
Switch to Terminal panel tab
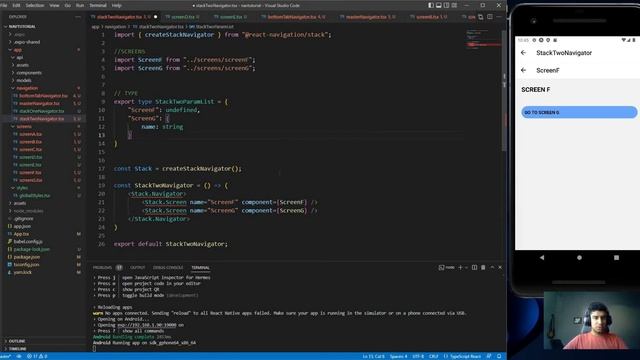click(x=200, y=268)
